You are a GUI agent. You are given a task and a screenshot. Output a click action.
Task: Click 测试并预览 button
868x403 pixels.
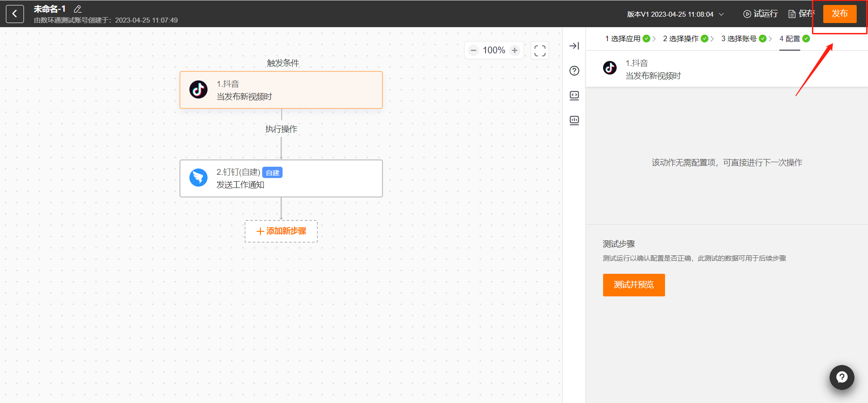pyautogui.click(x=633, y=285)
